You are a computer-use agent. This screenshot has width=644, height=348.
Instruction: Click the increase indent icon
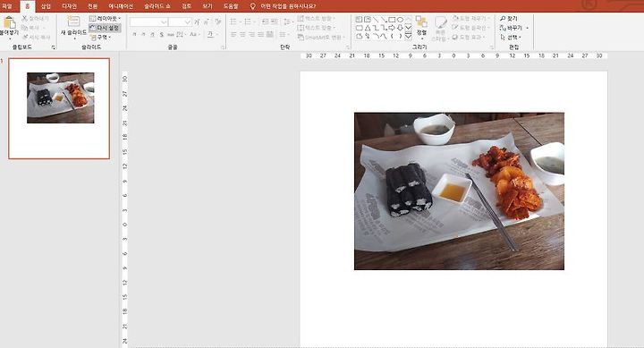pos(274,21)
